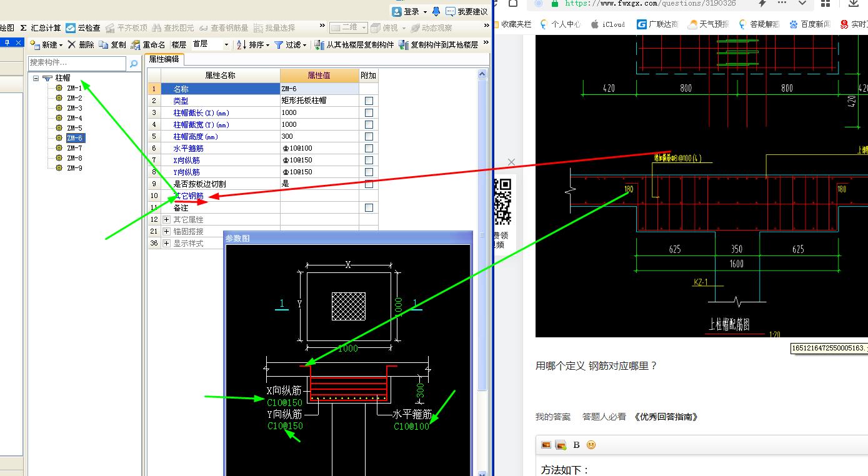Click the browser URL address bar
The width and height of the screenshot is (868, 476).
pos(650,3)
